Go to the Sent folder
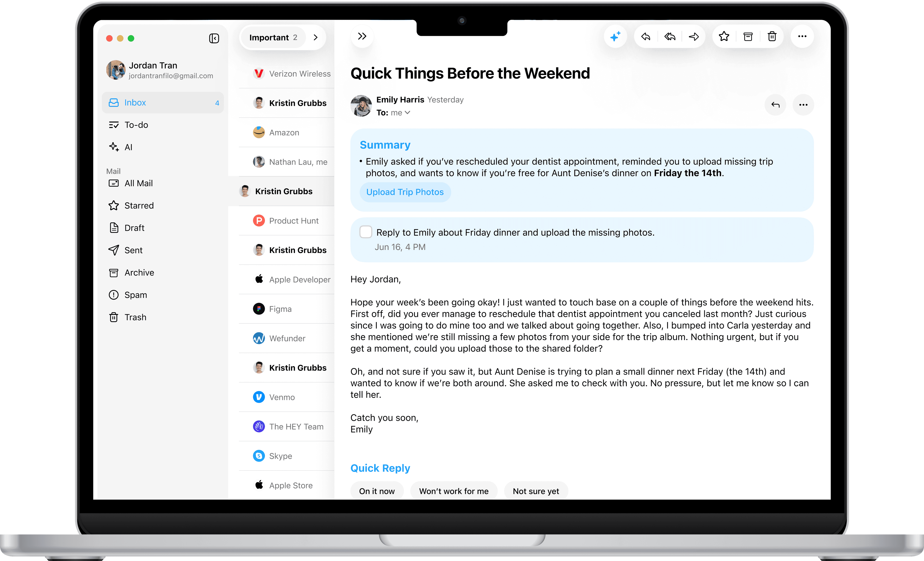Viewport: 924px width, 561px height. pos(163,250)
